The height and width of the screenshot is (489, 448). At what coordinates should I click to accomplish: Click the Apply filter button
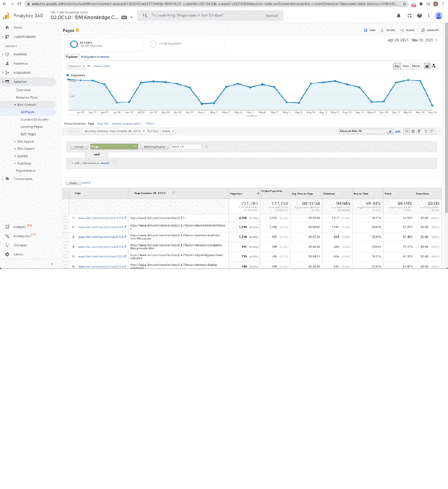(x=73, y=182)
